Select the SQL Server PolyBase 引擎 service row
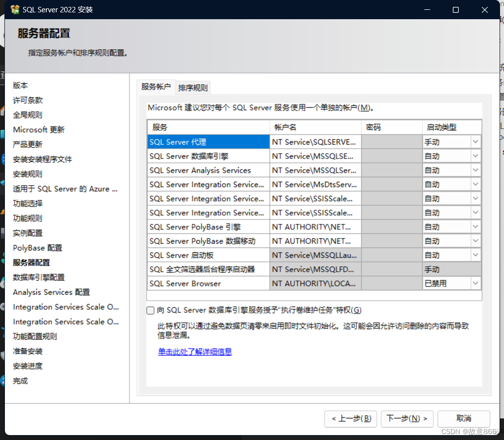 [x=207, y=226]
